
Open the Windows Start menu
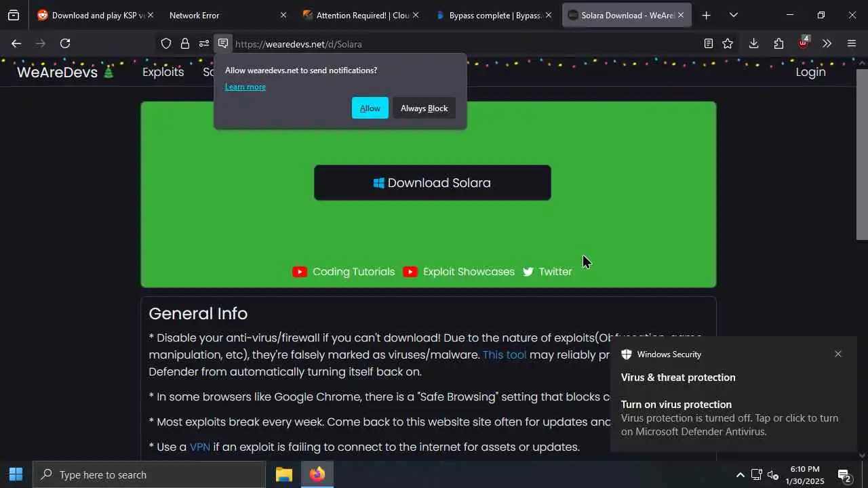click(16, 474)
